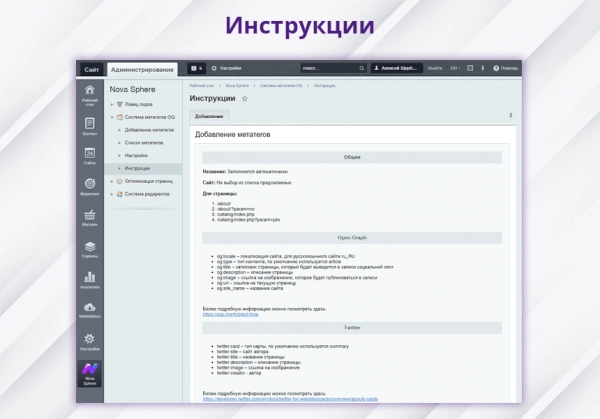Open Добавление метатегов in the tree
This screenshot has width=600, height=419.
click(x=149, y=130)
